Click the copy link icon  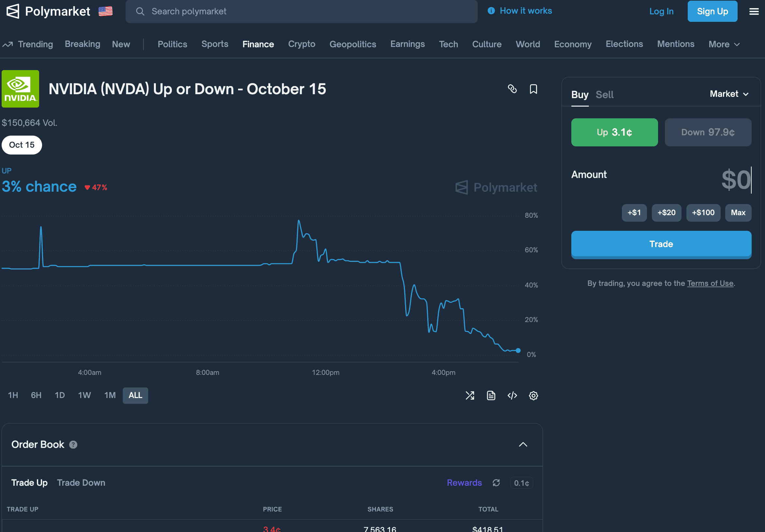coord(512,89)
